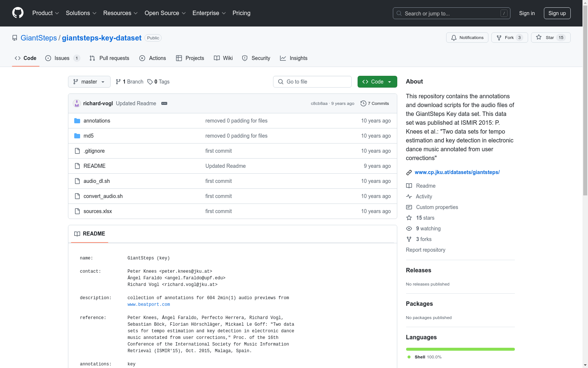Click the fork icon beside 3 forks
The width and height of the screenshot is (588, 368).
[x=409, y=239]
